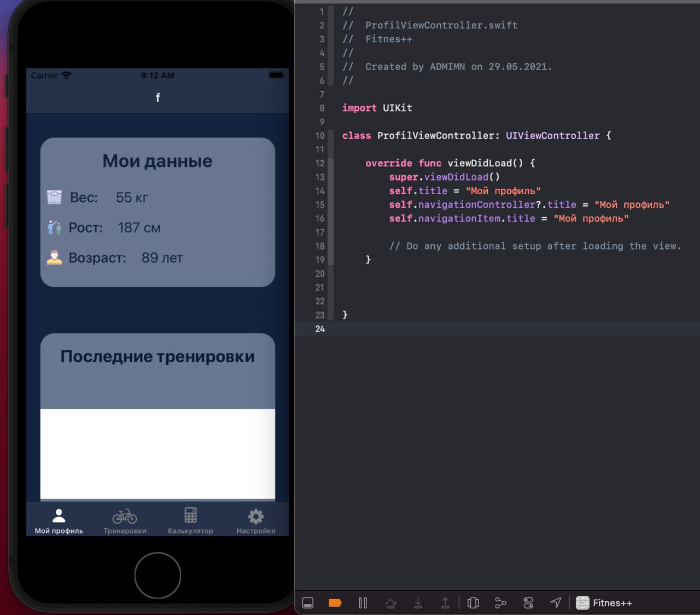Click the ProfilViewController.swift comment line
The image size is (700, 615).
(x=430, y=25)
